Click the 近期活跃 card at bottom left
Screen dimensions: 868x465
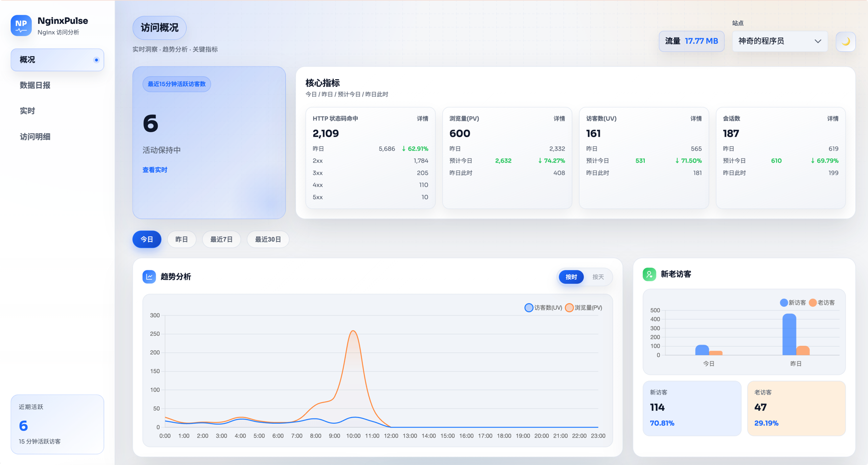click(x=57, y=424)
